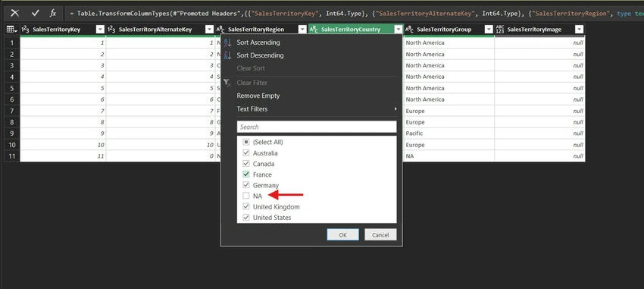Click SalesTerritoryRegion data type icon
The image size is (644, 289).
click(220, 29)
